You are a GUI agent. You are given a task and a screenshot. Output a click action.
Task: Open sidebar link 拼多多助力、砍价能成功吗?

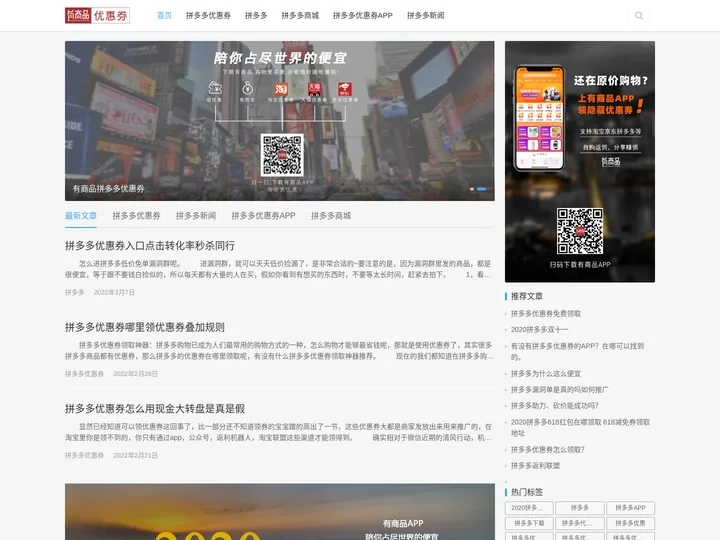[555, 406]
